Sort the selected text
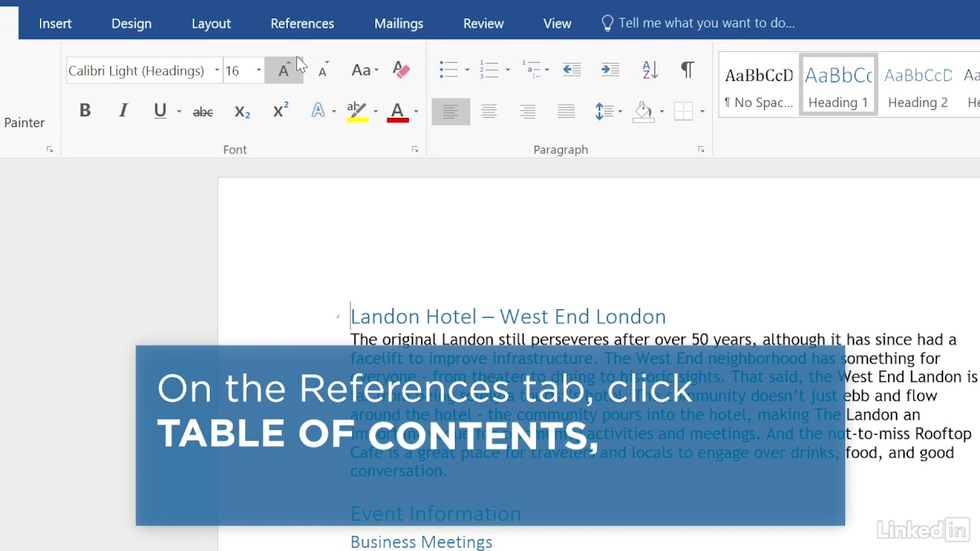 (x=650, y=70)
